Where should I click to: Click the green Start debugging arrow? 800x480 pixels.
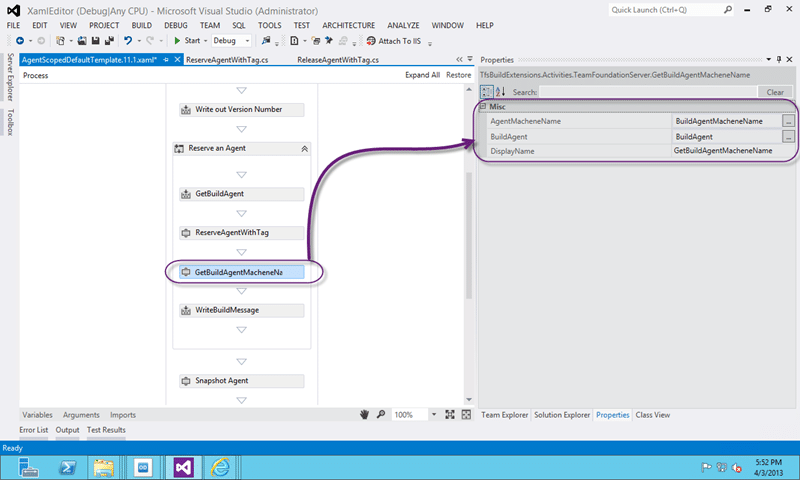[x=177, y=41]
